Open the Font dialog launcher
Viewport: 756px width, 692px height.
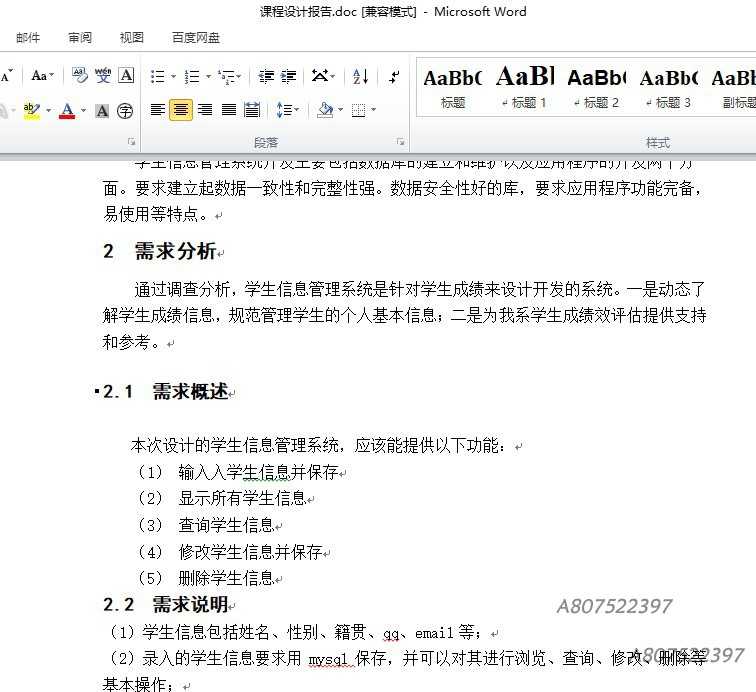(x=131, y=142)
